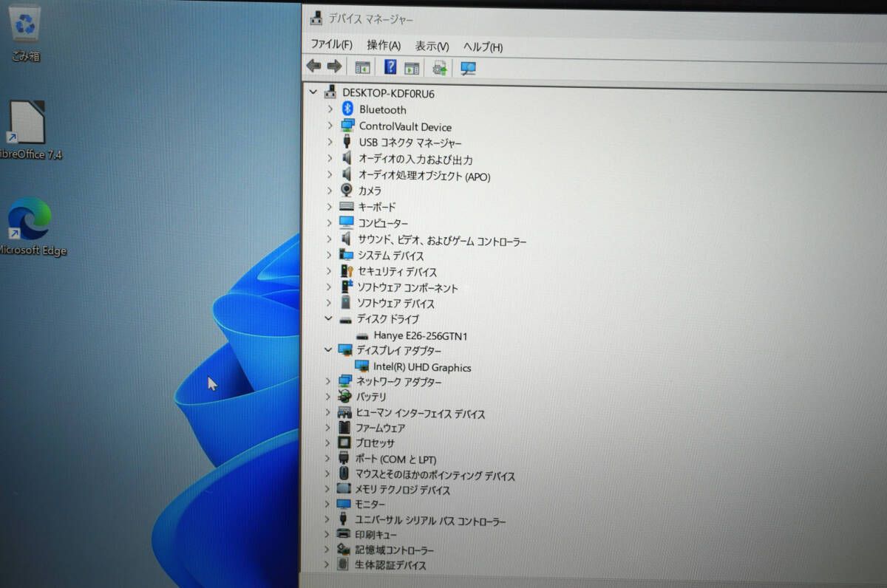Click the コンピューター monitor icon
This screenshot has height=588, width=887.
pyautogui.click(x=347, y=222)
